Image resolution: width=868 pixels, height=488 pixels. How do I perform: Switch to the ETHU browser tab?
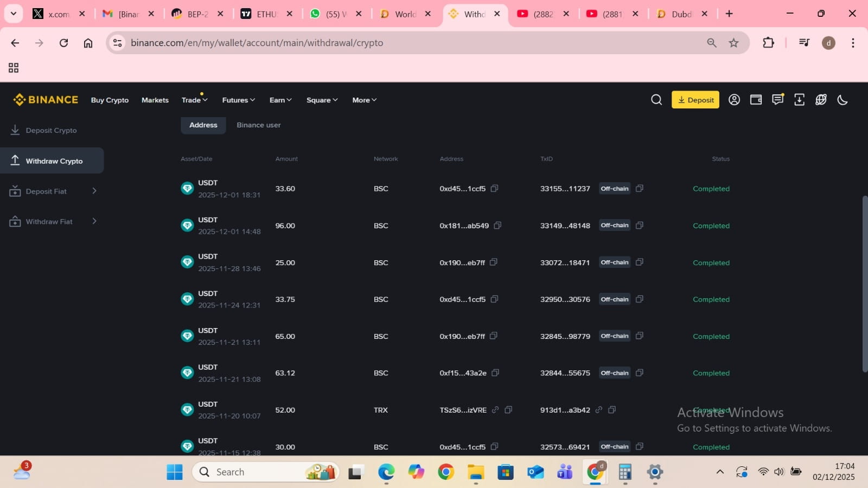267,14
